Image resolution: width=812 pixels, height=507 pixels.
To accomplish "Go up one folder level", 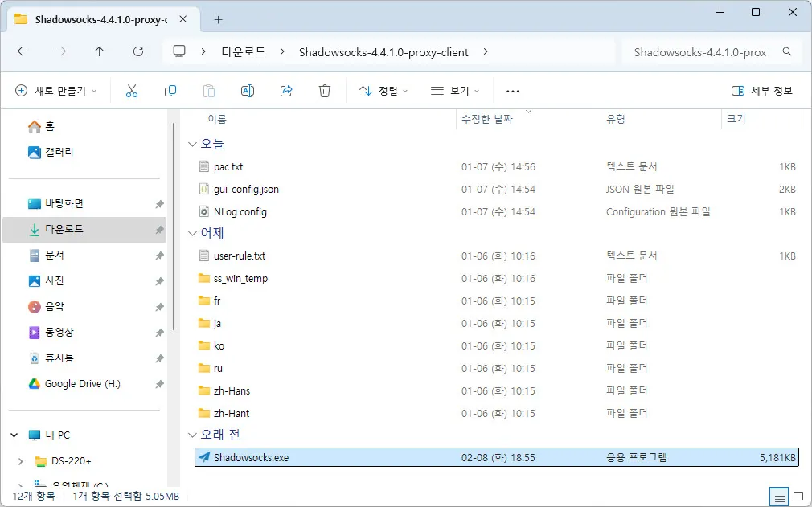I will 100,51.
